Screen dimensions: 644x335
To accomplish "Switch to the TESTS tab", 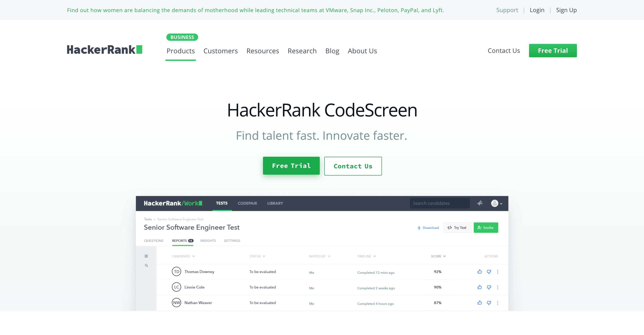I will 222,203.
